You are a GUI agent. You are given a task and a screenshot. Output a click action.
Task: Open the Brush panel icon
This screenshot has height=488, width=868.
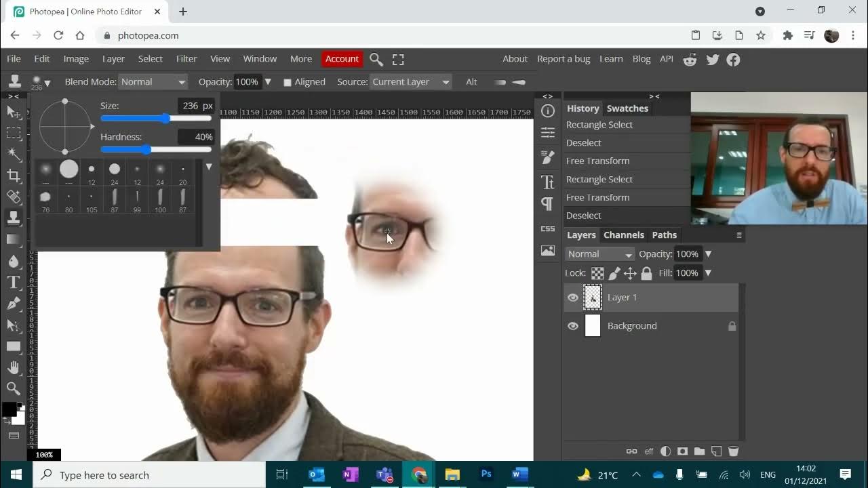tap(548, 157)
